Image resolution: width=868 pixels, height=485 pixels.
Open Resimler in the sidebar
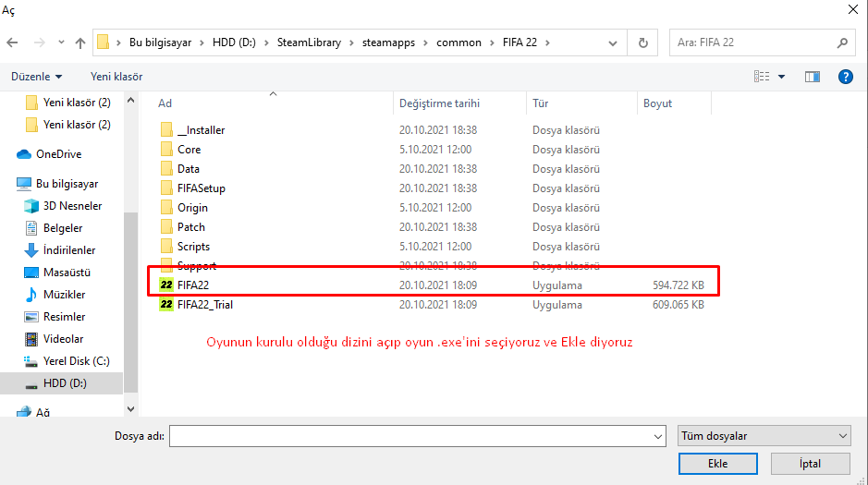[64, 316]
